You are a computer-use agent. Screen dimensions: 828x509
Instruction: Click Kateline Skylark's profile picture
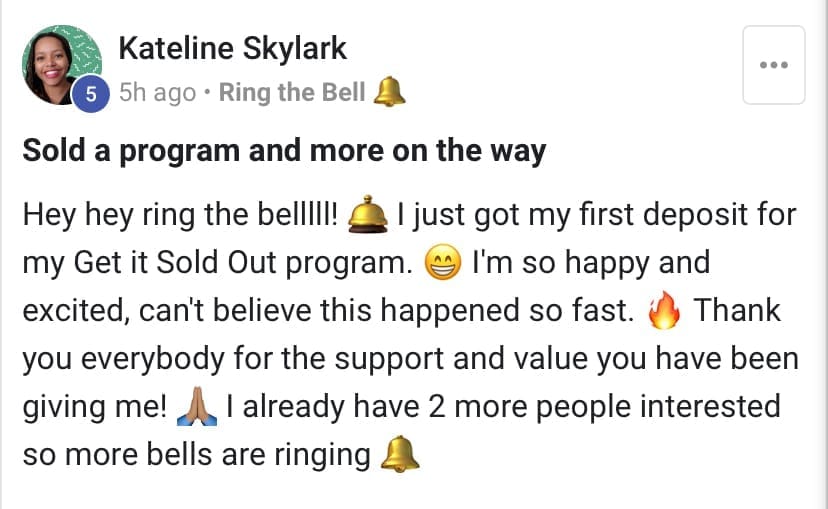coord(61,64)
